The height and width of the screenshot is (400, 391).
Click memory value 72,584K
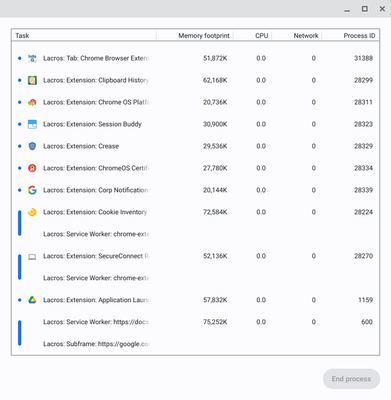tap(215, 212)
